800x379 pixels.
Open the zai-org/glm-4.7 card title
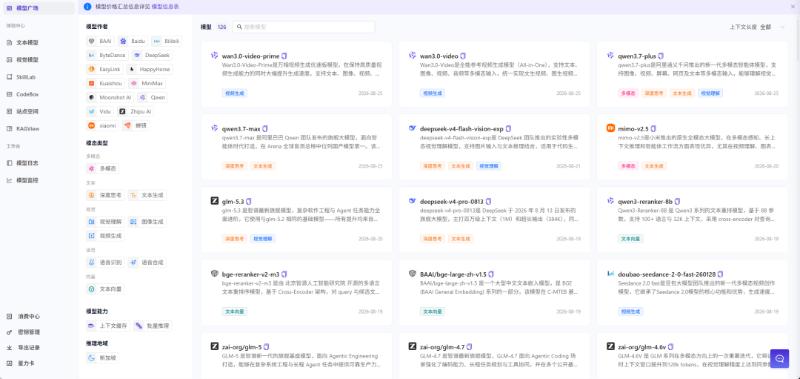point(442,347)
